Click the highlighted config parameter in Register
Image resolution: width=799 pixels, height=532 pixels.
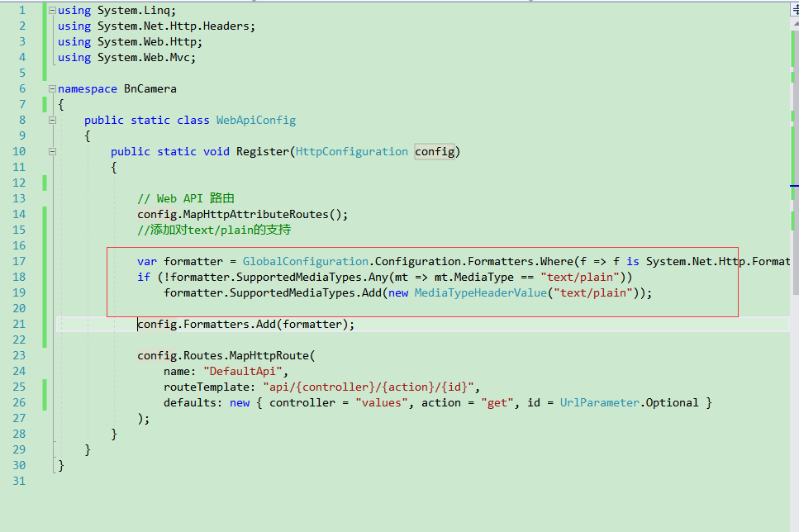point(435,152)
